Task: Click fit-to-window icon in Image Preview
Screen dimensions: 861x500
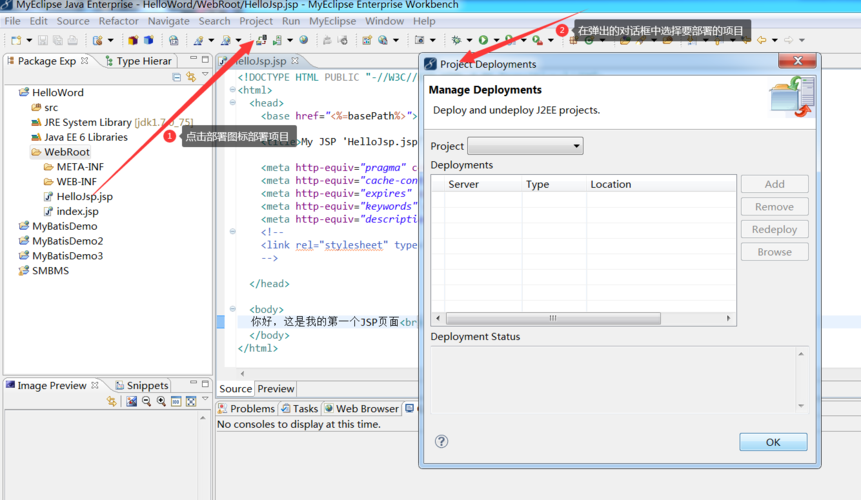Action: click(x=191, y=401)
